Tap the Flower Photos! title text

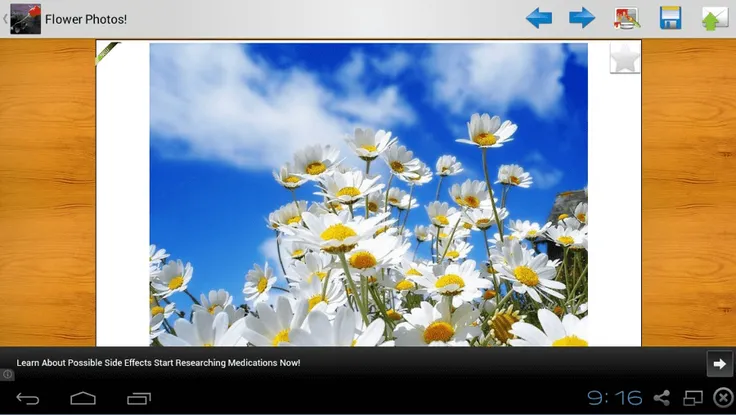(86, 20)
